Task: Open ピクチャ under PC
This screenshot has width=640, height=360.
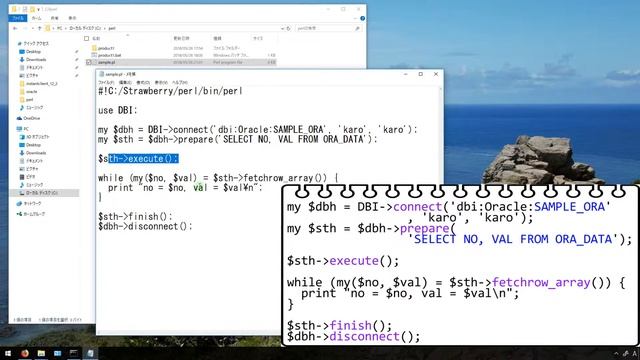Action: pos(32,169)
